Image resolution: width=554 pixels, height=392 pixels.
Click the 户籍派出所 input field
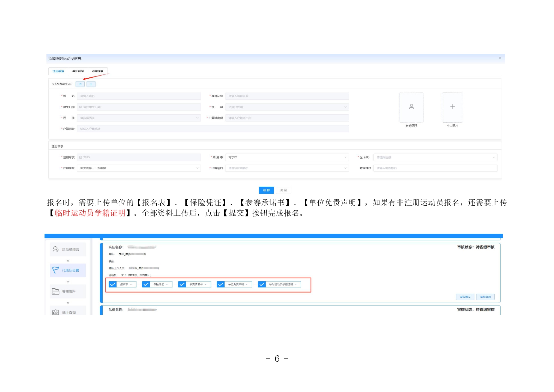click(x=287, y=118)
